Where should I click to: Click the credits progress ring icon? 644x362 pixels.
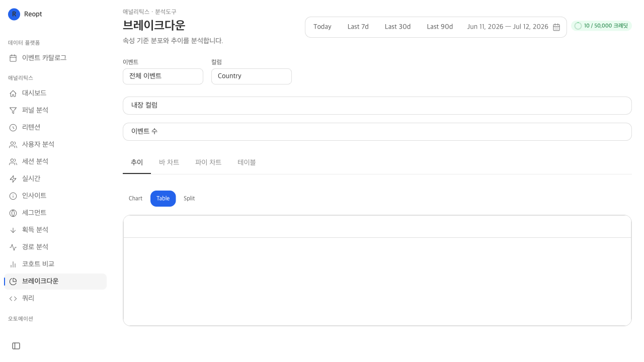[578, 26]
